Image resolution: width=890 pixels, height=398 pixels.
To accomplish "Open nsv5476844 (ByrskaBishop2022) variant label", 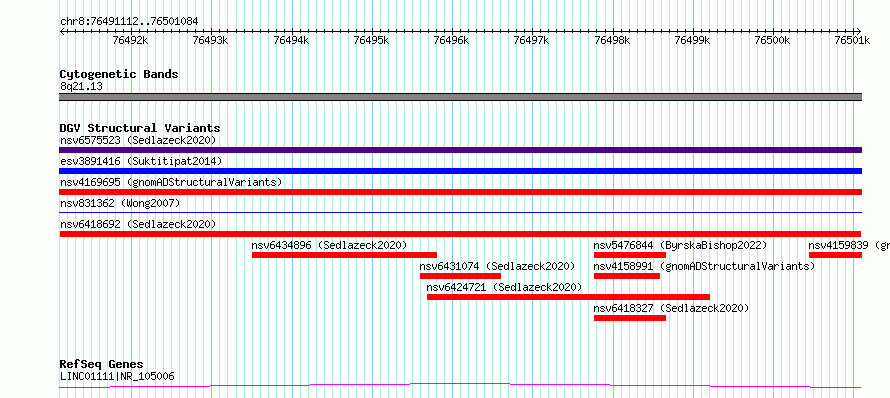I will [680, 245].
